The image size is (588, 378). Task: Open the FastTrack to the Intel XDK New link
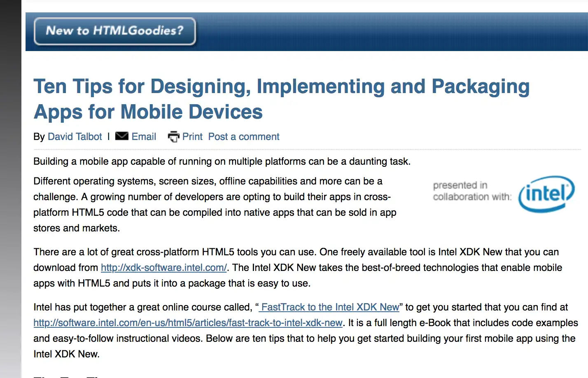click(329, 307)
